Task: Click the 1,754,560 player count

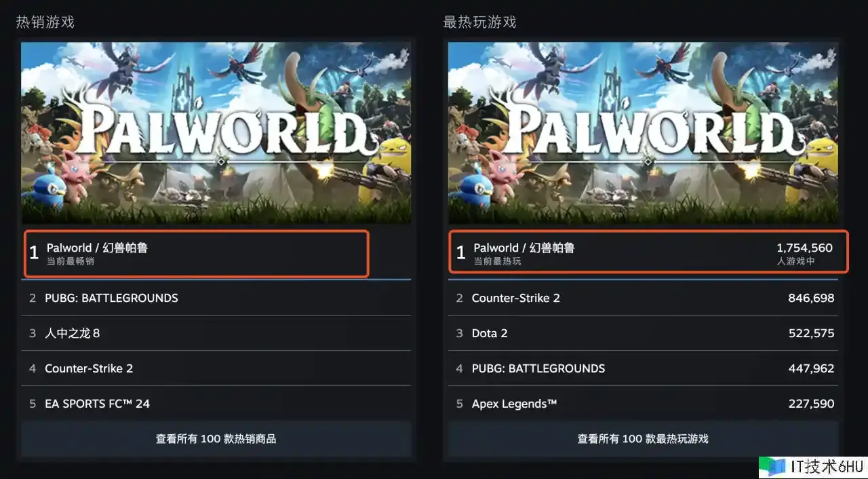Action: pyautogui.click(x=804, y=248)
